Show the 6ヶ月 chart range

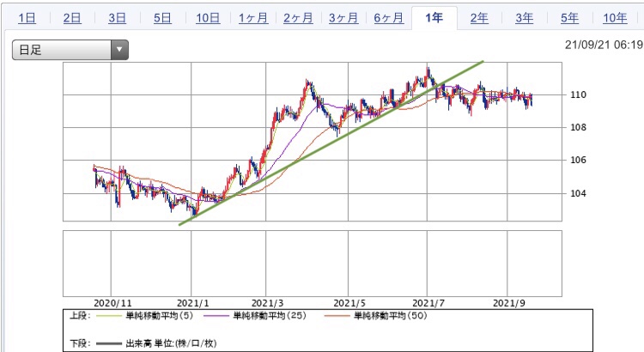[388, 18]
